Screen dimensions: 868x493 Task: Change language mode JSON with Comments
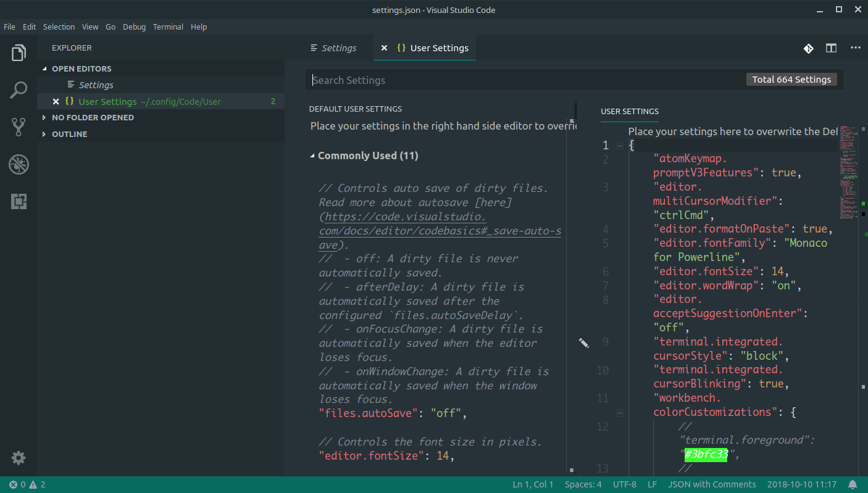[712, 484]
